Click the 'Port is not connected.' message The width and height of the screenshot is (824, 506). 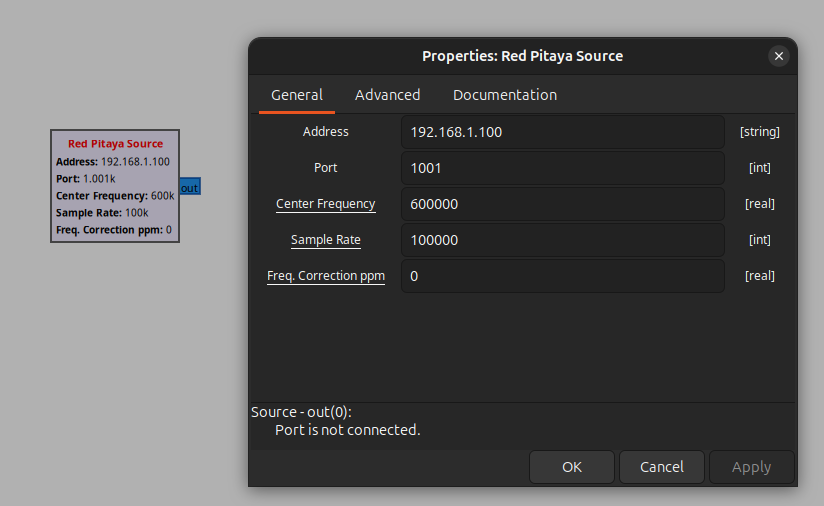(x=347, y=430)
